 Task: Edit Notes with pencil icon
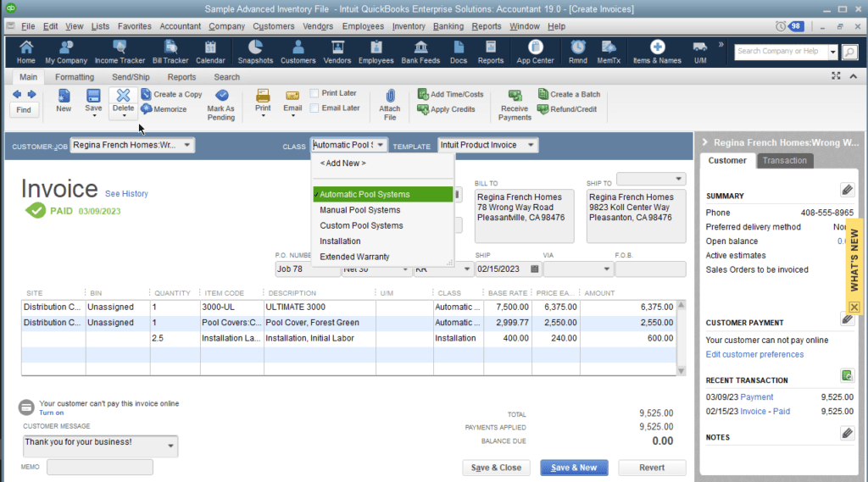(847, 433)
